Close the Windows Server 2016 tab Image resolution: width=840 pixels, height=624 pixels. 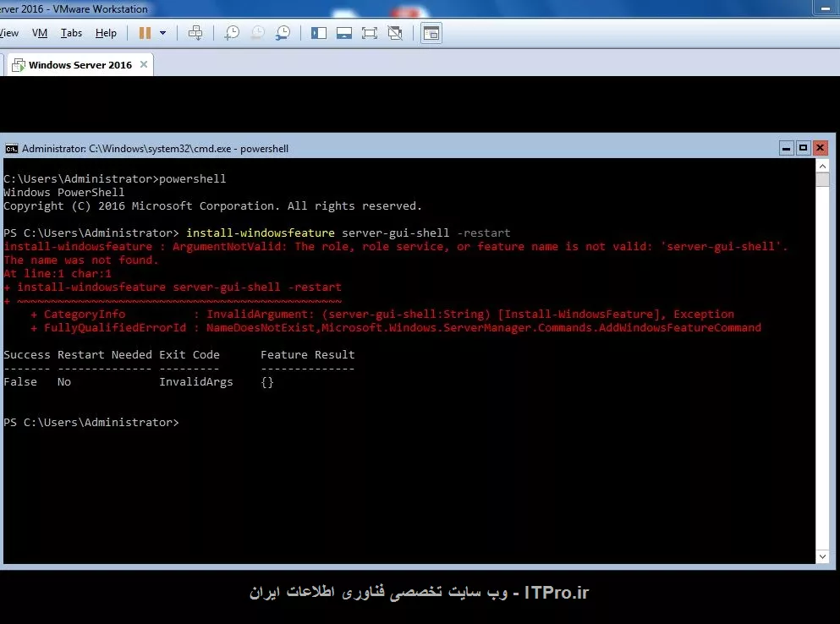pyautogui.click(x=144, y=64)
